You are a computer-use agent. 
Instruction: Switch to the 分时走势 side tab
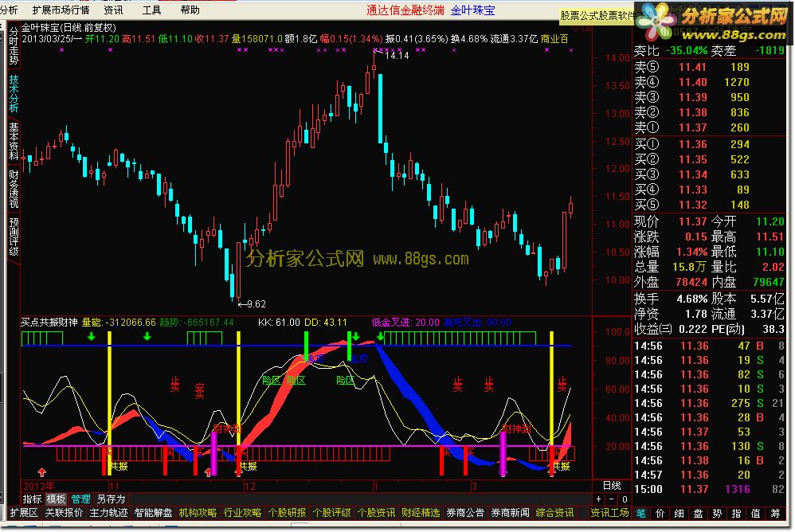click(14, 45)
